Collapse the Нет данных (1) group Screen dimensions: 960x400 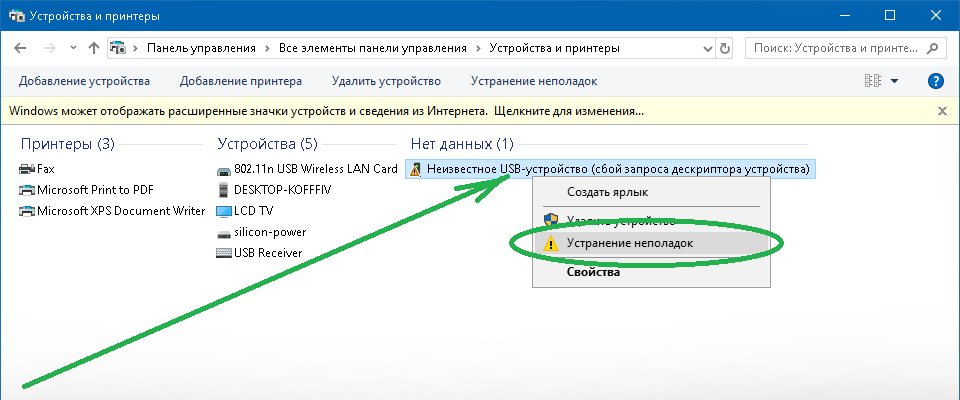tap(462, 144)
